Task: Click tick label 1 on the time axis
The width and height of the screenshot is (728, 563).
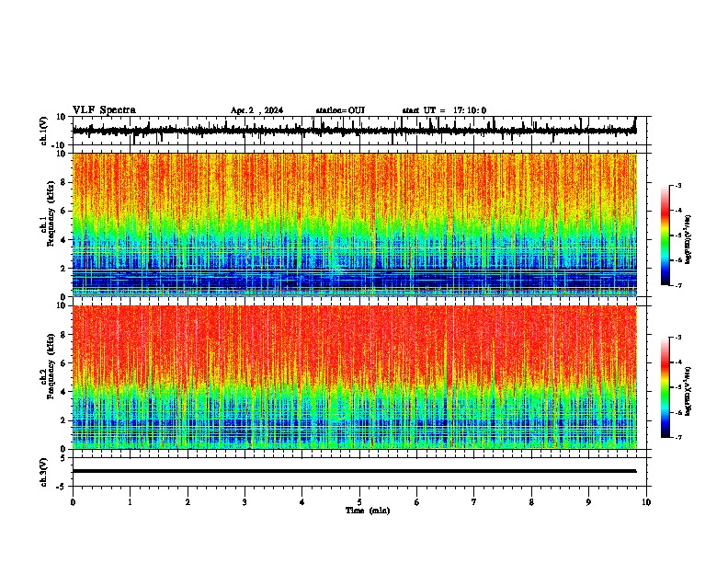Action: tap(130, 502)
